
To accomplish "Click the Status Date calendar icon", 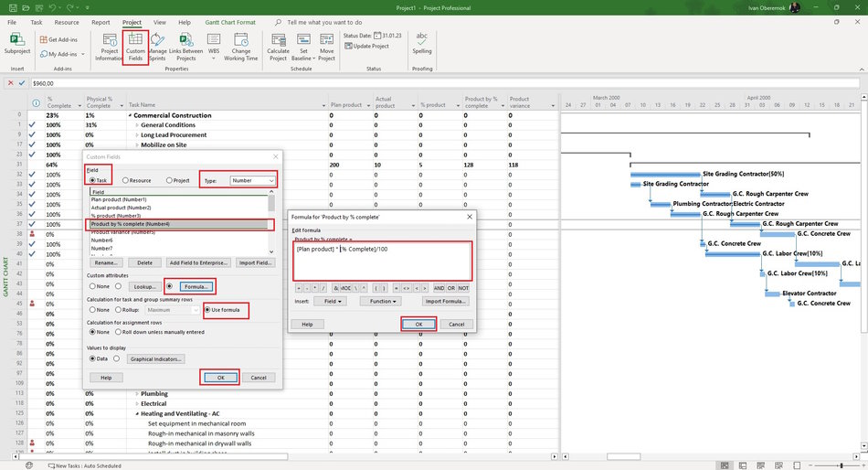I will coord(377,36).
